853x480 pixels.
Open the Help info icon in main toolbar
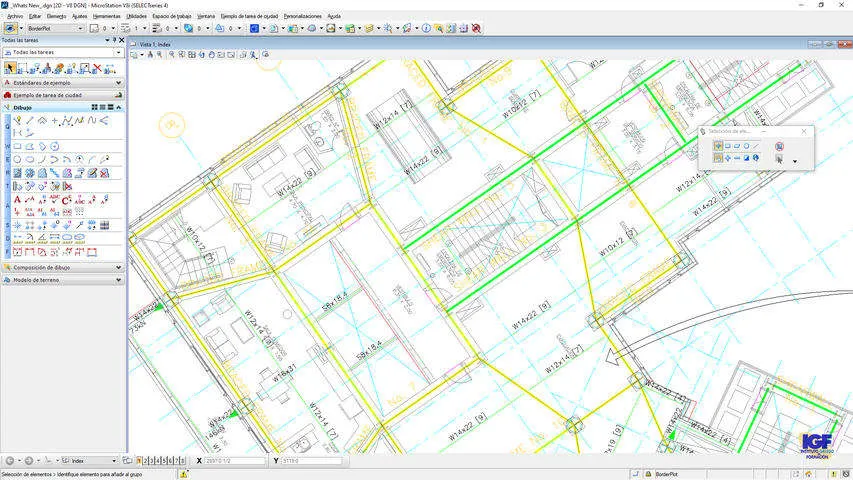click(426, 28)
